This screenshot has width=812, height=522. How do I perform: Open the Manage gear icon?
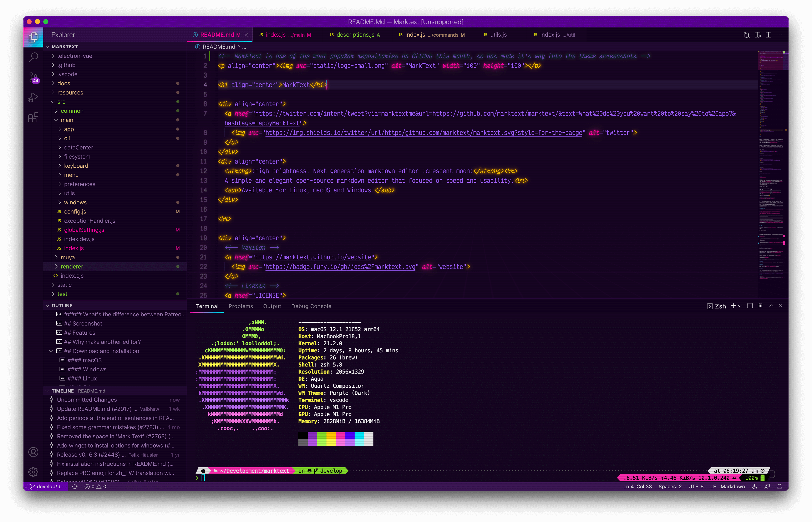tap(33, 472)
